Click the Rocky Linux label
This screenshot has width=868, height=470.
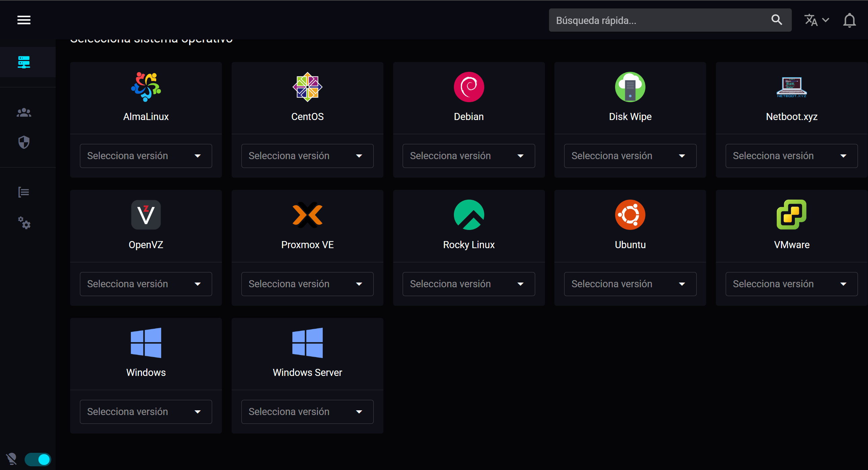[x=469, y=245]
